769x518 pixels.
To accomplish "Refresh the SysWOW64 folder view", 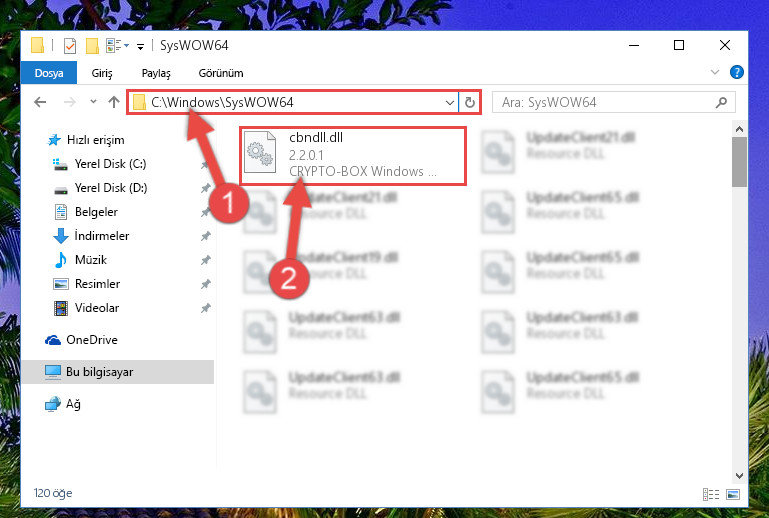I will [470, 103].
